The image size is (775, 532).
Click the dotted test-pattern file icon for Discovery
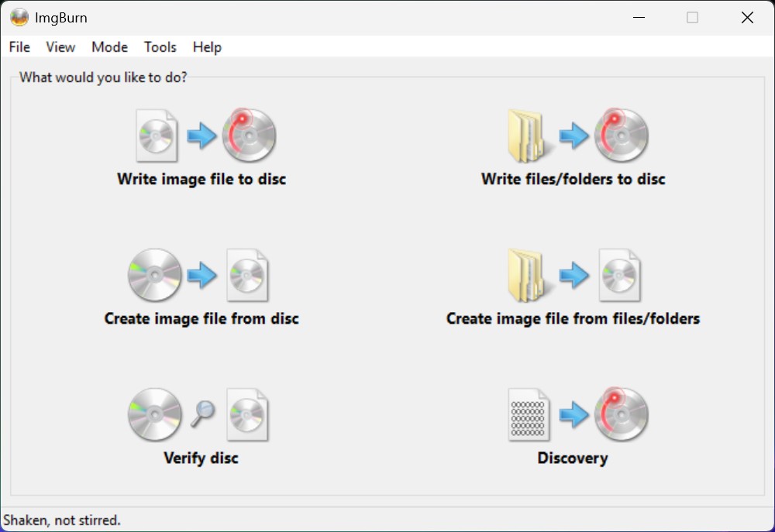tap(528, 414)
